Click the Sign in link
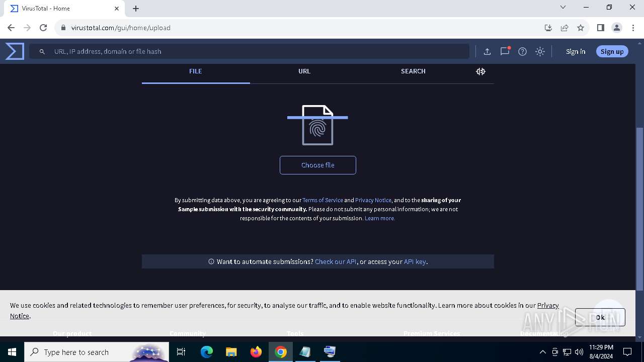This screenshot has height=362, width=644. coord(575,51)
